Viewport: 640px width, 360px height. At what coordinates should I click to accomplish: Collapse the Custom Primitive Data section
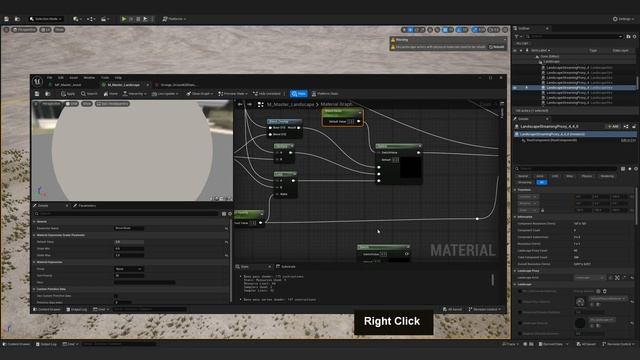[x=34, y=289]
